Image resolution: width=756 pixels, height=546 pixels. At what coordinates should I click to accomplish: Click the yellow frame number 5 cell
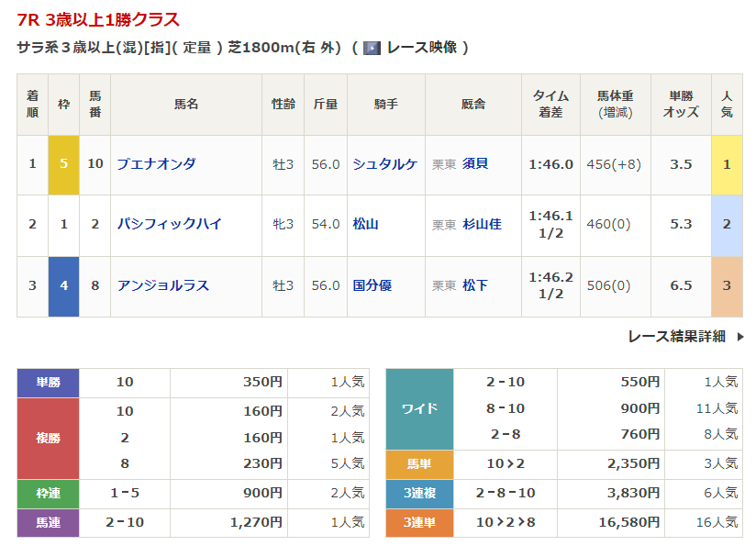click(x=63, y=164)
